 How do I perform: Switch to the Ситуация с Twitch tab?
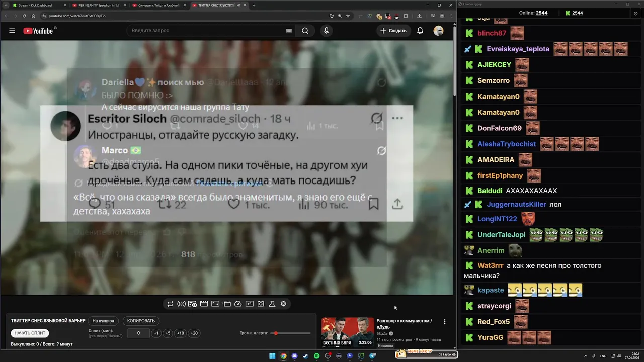tap(159, 5)
